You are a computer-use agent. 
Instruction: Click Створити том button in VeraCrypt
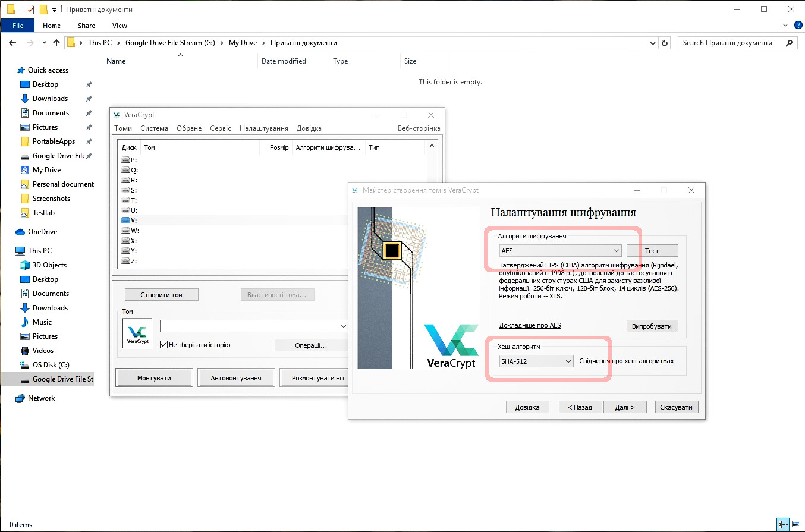(161, 295)
